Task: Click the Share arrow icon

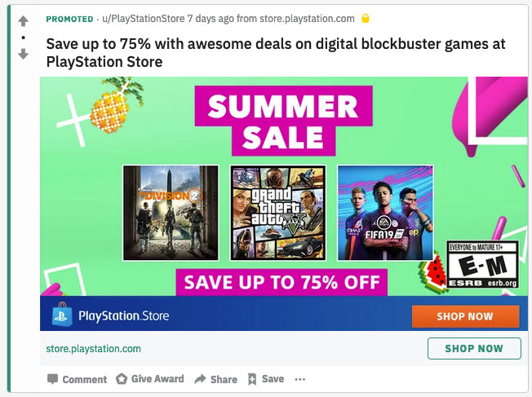Action: pos(200,379)
